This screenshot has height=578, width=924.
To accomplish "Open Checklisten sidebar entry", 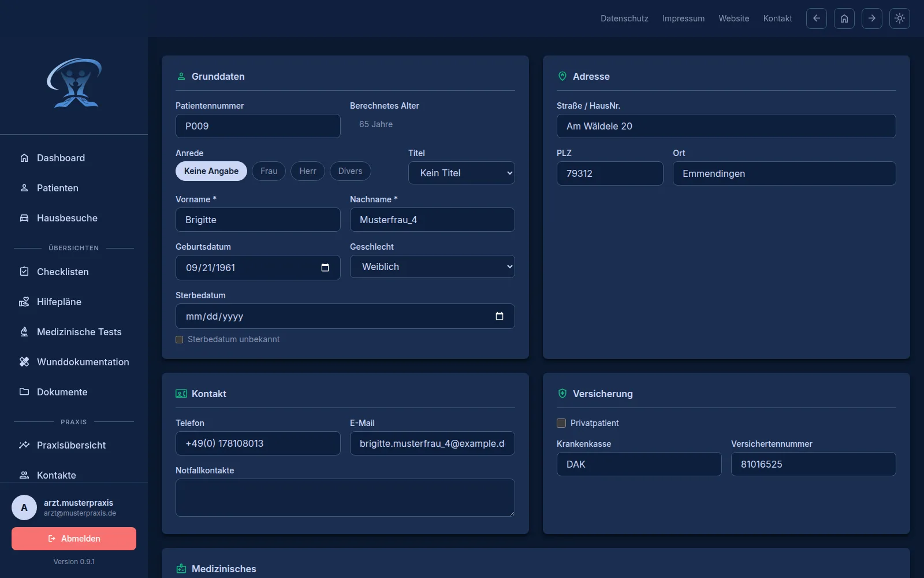I will coord(74,272).
